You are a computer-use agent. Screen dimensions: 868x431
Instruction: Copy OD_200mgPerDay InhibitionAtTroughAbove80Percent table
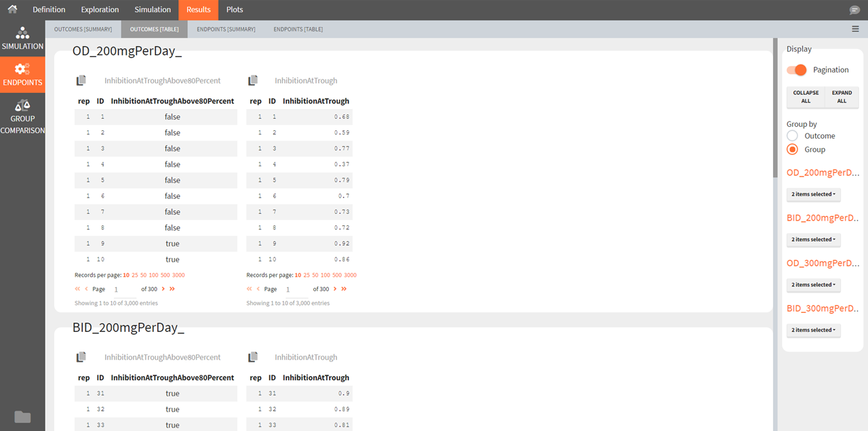pyautogui.click(x=81, y=81)
